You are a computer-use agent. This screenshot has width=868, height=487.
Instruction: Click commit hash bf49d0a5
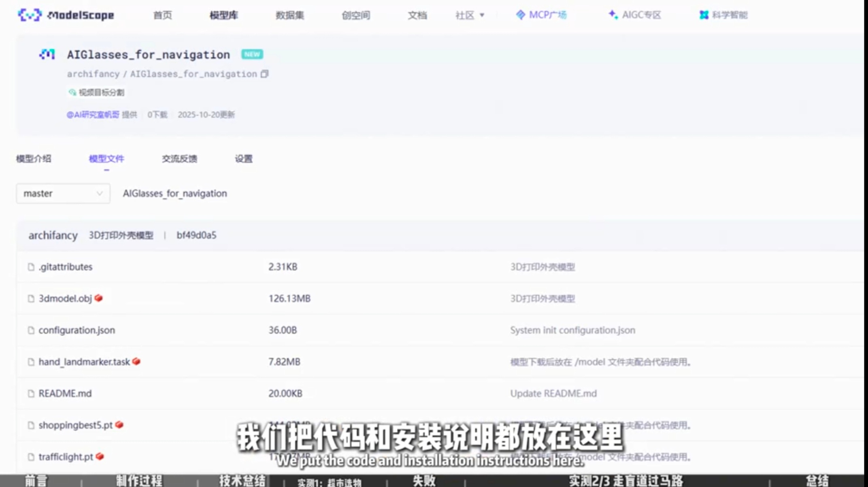196,235
